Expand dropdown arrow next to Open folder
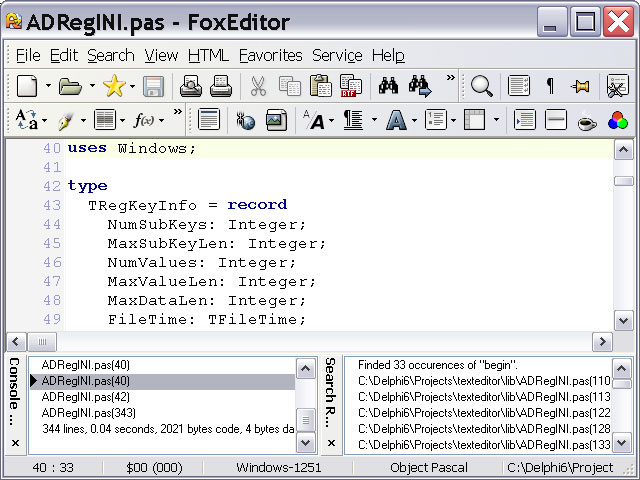This screenshot has width=640, height=480. (x=92, y=86)
